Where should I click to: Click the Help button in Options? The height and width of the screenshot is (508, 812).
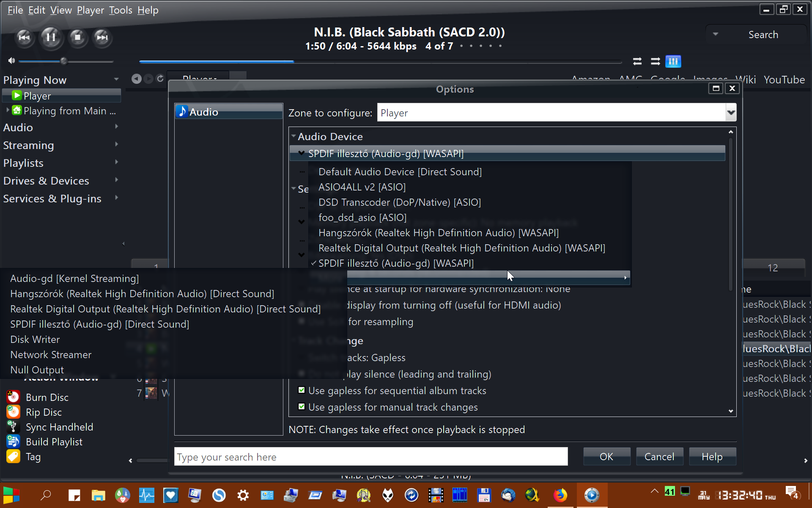click(x=712, y=456)
